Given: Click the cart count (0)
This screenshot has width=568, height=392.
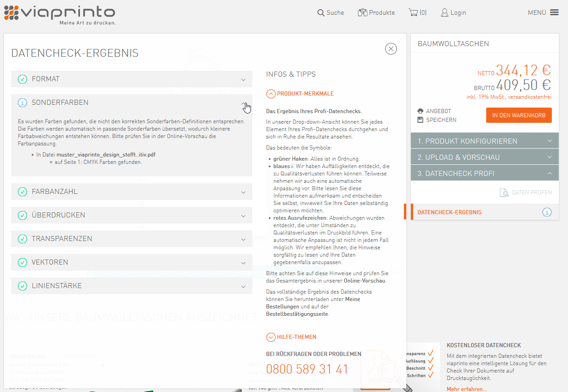Looking at the screenshot, I should (423, 13).
